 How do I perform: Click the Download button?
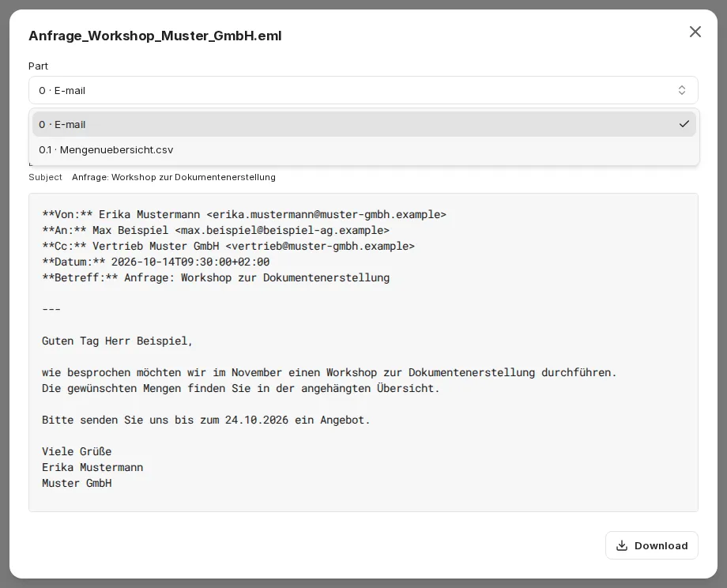(651, 545)
